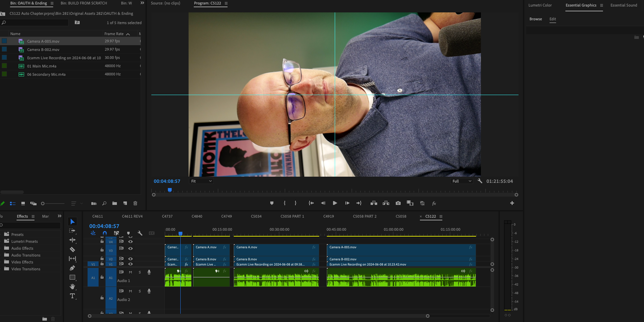This screenshot has width=644, height=322.
Task: Solo the Audio 2 track
Action: [140, 291]
